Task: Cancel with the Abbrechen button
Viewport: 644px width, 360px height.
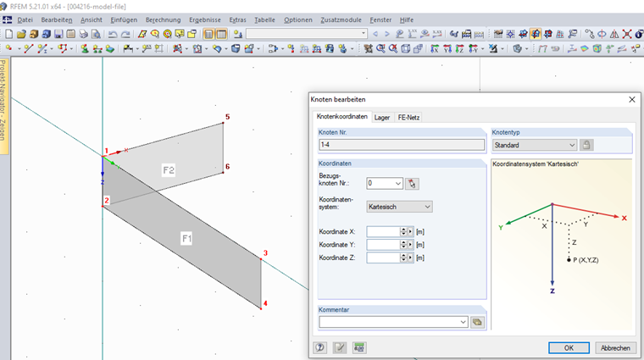Action: (x=615, y=347)
